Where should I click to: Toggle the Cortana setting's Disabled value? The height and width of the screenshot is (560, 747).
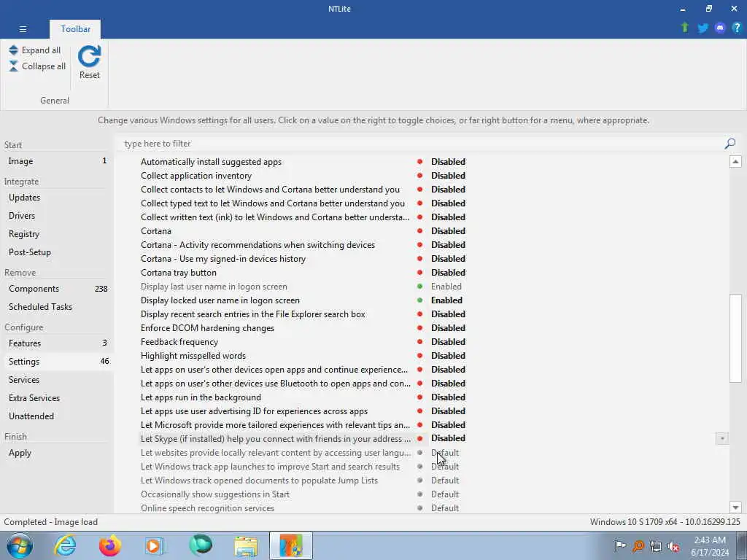[x=448, y=231]
